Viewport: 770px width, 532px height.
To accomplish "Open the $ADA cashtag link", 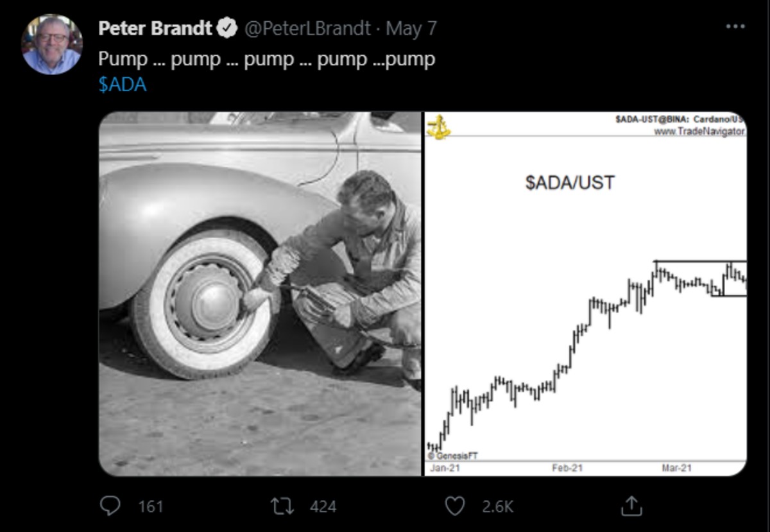I will coord(122,85).
